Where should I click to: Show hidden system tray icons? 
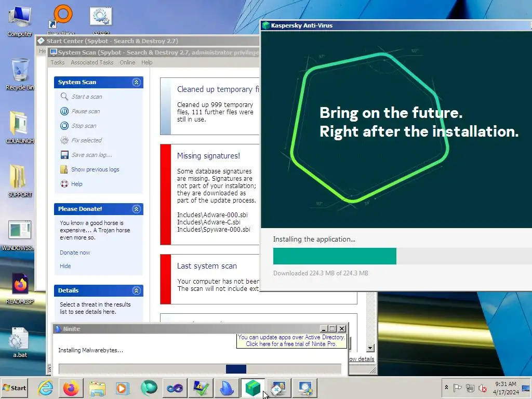(x=446, y=388)
